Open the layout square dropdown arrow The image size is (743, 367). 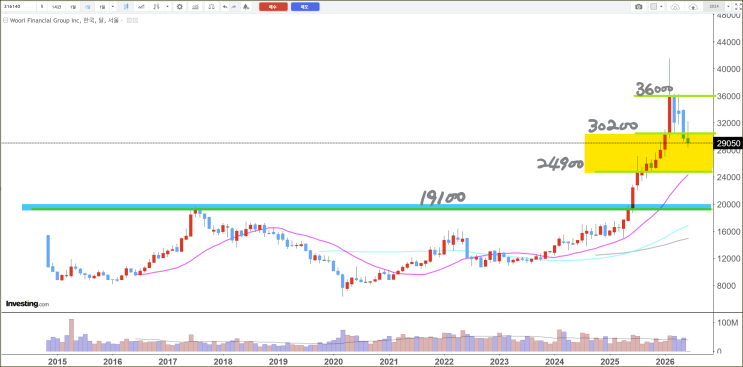tap(661, 7)
